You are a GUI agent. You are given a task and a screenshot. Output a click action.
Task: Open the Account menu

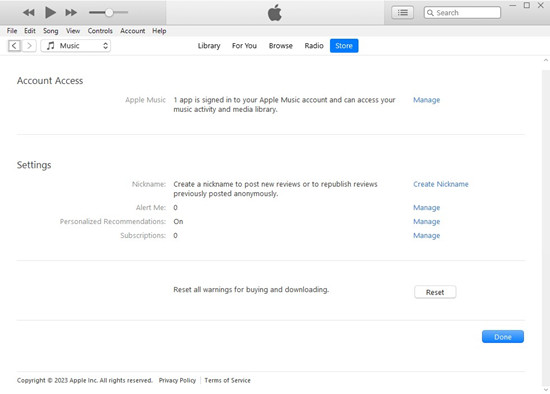tap(133, 31)
